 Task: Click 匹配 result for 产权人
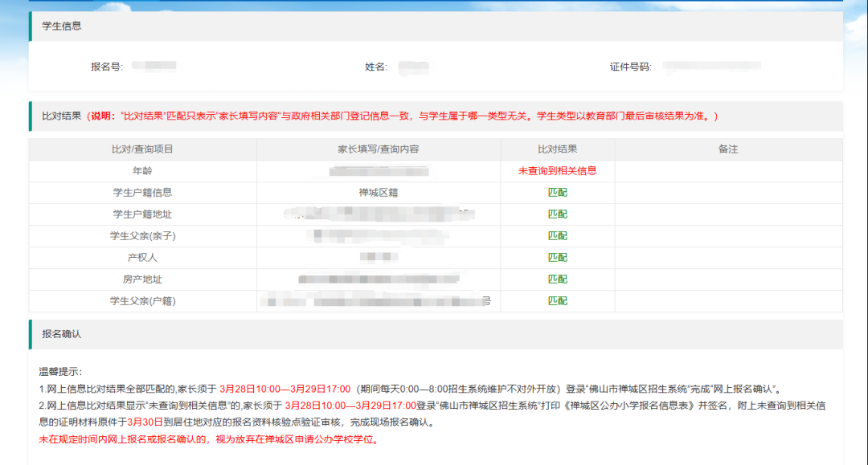[x=558, y=258]
